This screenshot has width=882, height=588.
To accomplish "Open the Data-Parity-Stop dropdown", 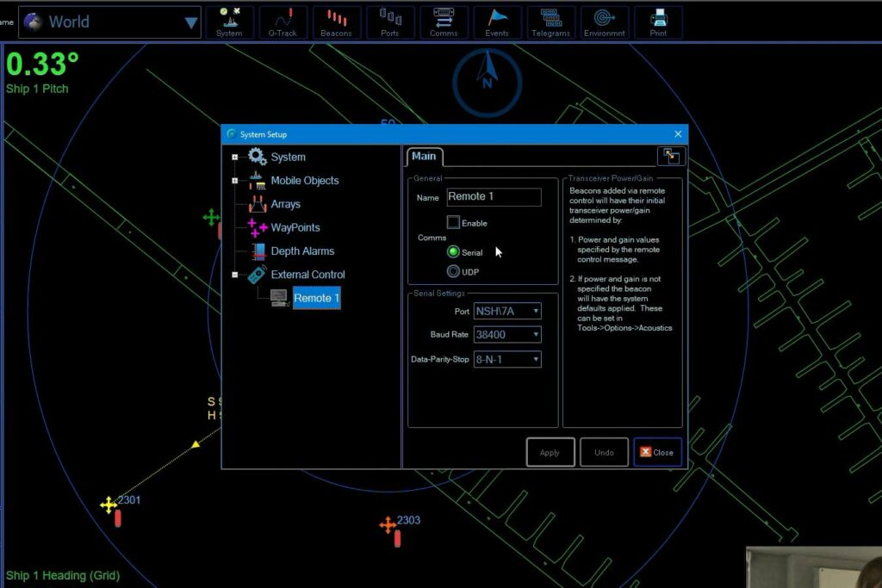I will click(507, 359).
